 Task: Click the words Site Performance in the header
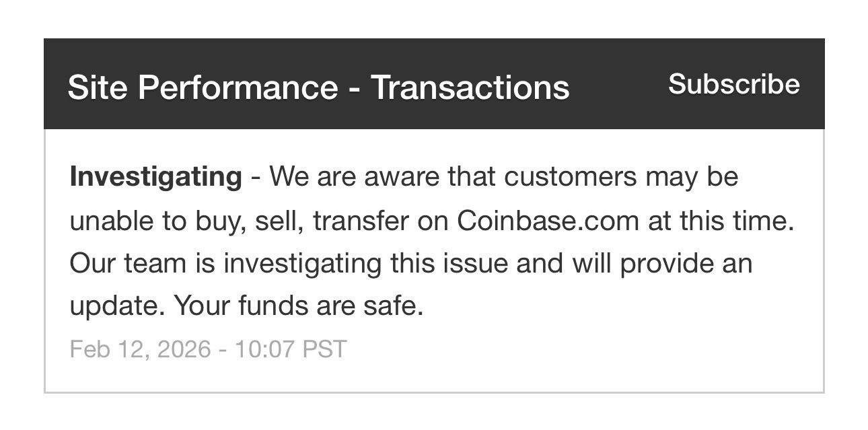pyautogui.click(x=203, y=87)
